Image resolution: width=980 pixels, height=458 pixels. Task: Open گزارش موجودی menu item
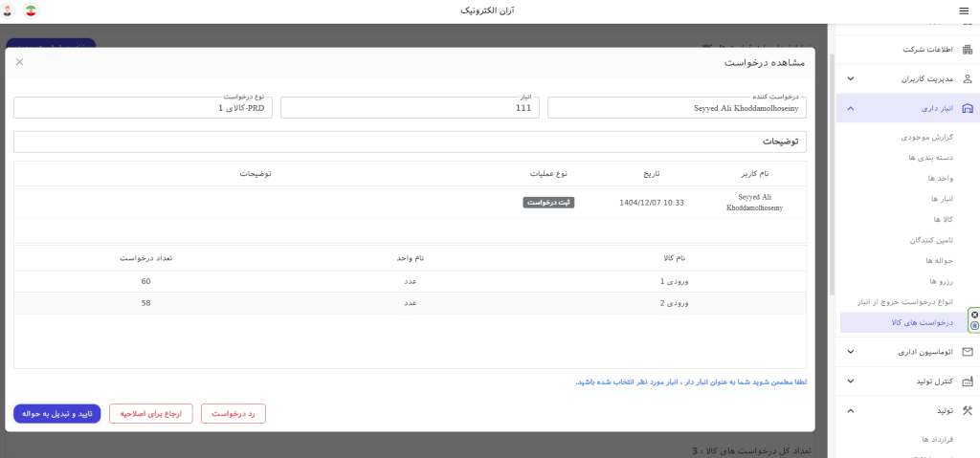(x=928, y=138)
